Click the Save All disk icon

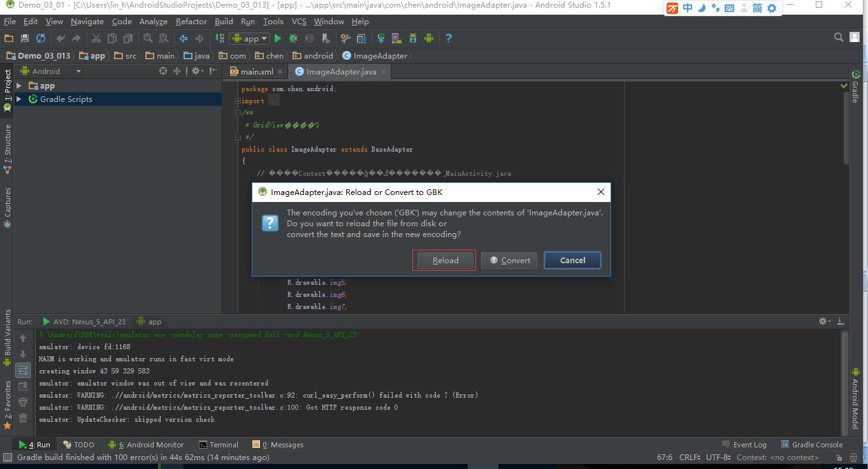click(25, 38)
